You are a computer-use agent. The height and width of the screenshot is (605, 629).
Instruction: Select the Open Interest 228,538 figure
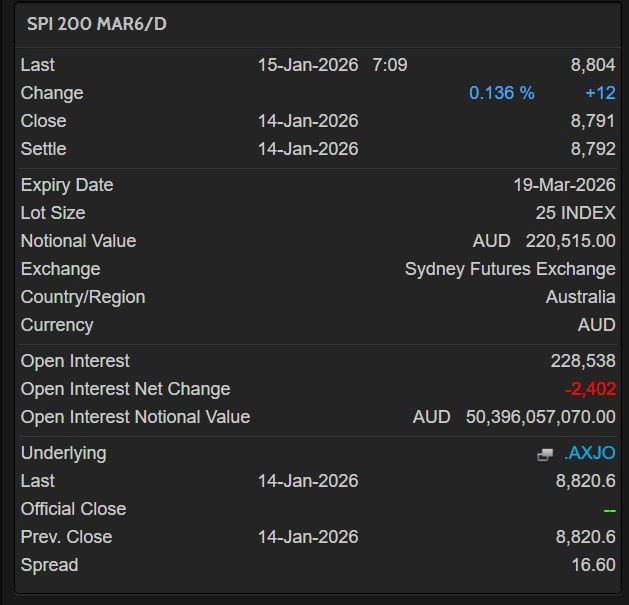click(x=583, y=361)
